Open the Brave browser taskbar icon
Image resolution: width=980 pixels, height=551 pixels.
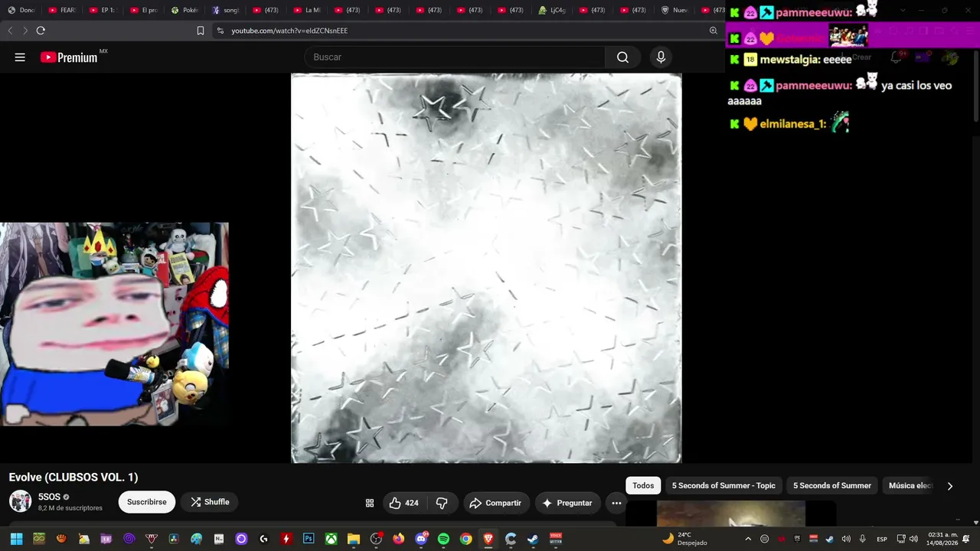pyautogui.click(x=488, y=539)
